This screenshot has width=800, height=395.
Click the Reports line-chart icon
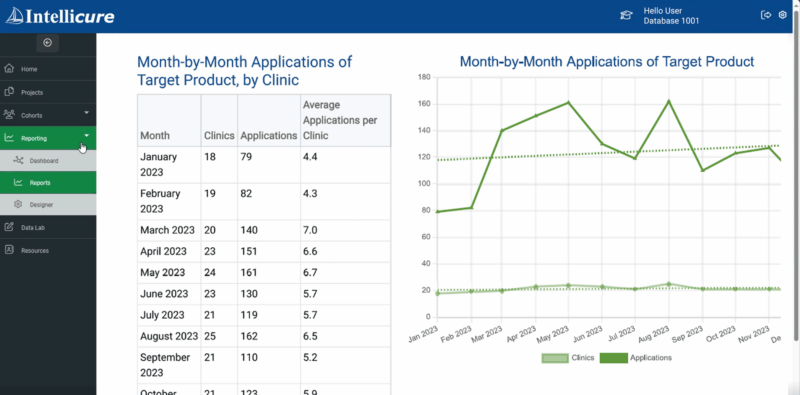pyautogui.click(x=18, y=182)
